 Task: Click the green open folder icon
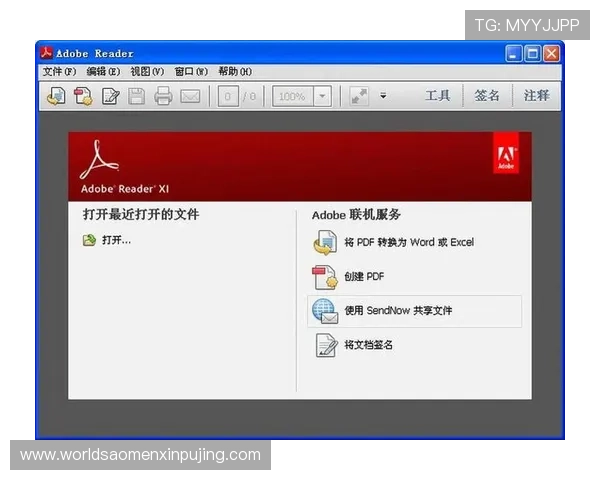coord(89,240)
